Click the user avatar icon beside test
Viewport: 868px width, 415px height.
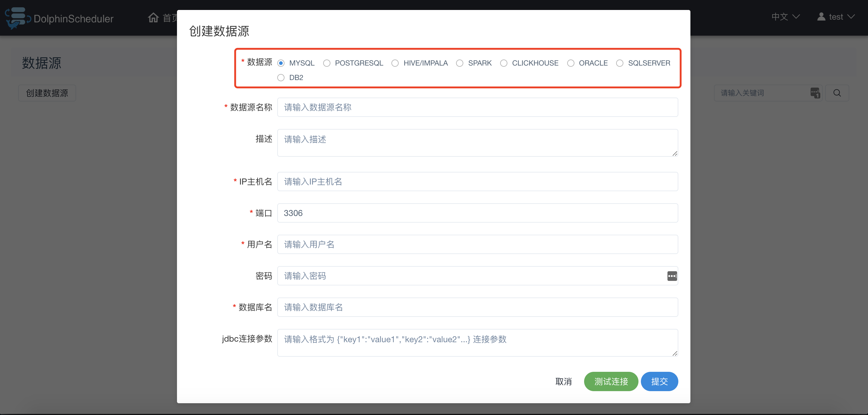click(821, 17)
